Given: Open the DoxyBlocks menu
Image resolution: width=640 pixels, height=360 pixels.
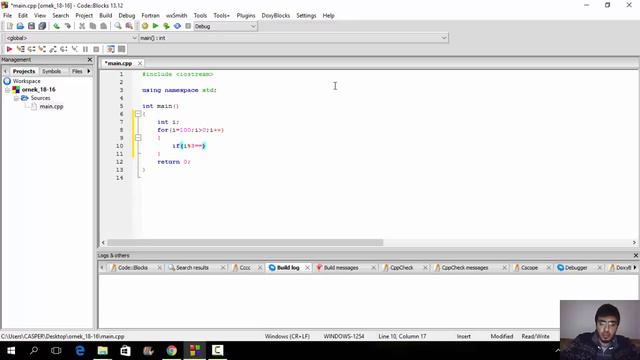Looking at the screenshot, I should click(x=276, y=16).
